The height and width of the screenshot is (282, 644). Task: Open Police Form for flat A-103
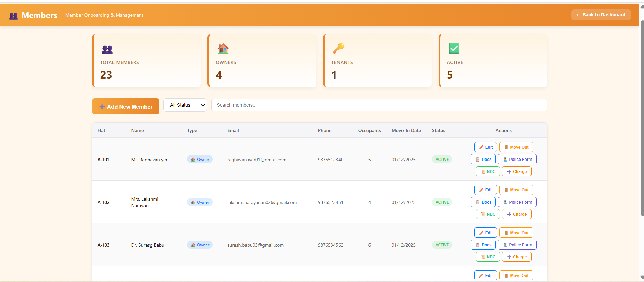517,245
